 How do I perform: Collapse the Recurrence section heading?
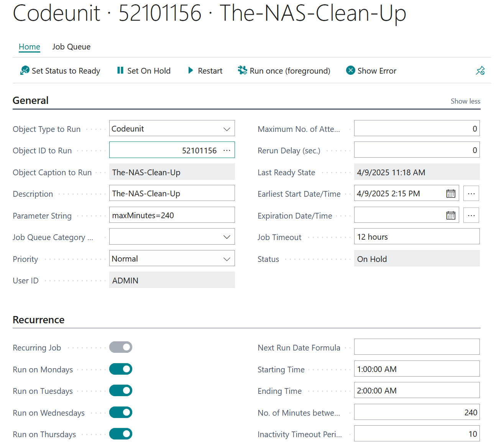(39, 320)
